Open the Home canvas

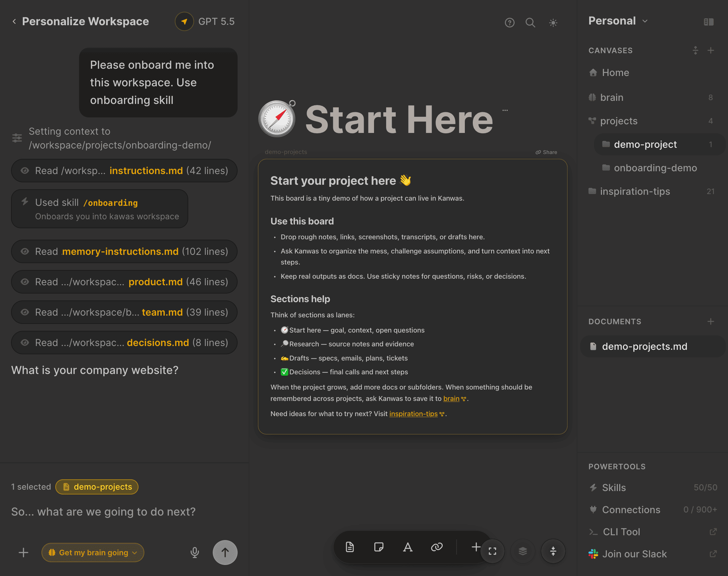(652, 73)
